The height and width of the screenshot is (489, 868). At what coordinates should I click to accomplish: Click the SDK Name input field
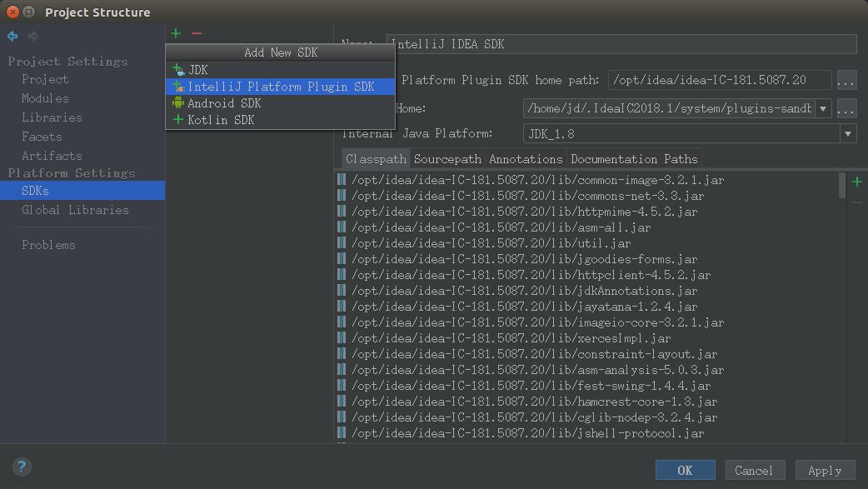[621, 44]
